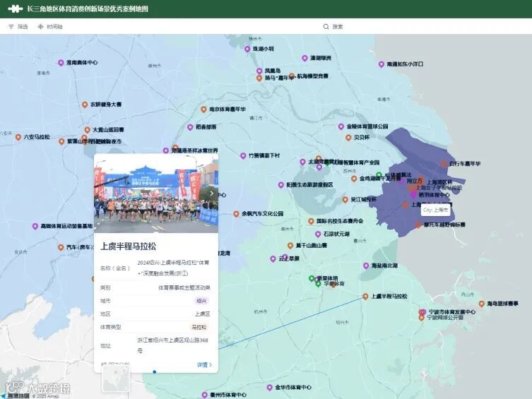Click the marathon photo in the popup card
Image resolution: width=532 pixels, height=399 pixels.
tap(156, 193)
